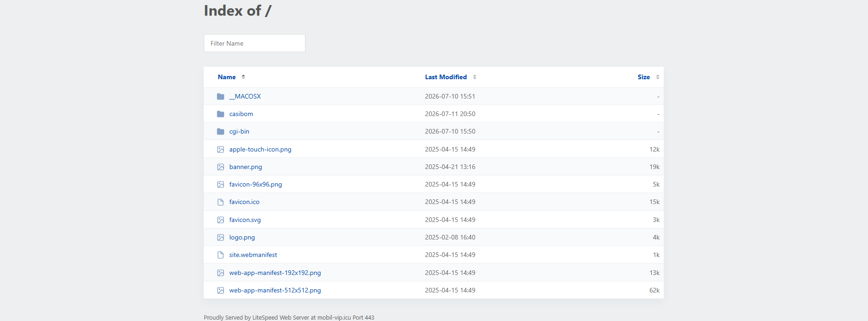Click the cgi-bin folder icon

click(x=220, y=131)
